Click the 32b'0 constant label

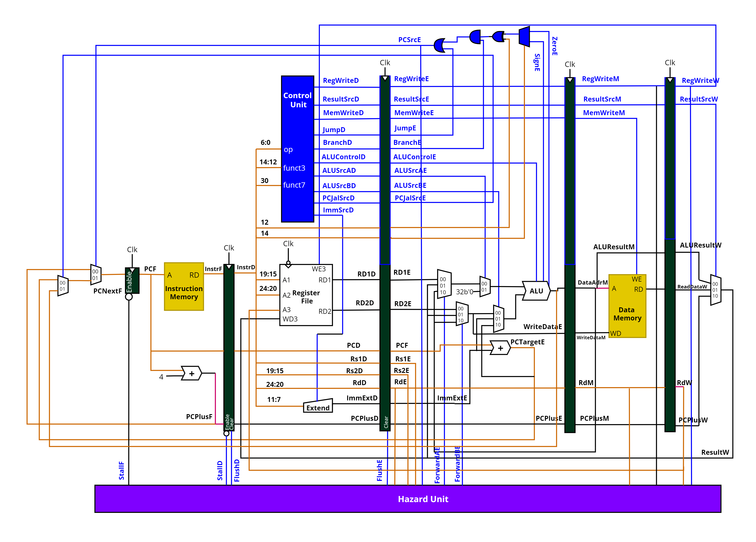(x=464, y=292)
